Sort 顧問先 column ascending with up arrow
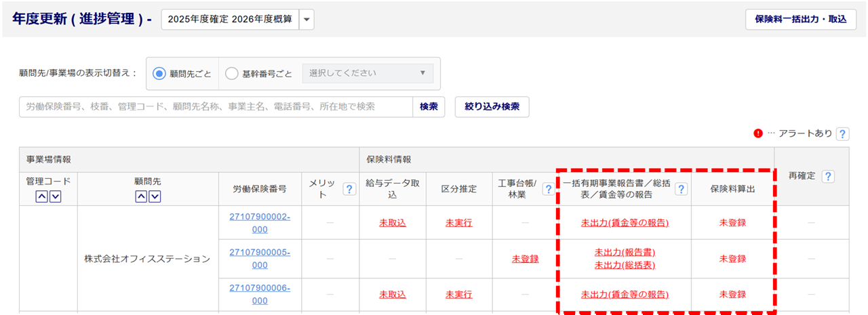The height and width of the screenshot is (315, 868). pos(141,196)
